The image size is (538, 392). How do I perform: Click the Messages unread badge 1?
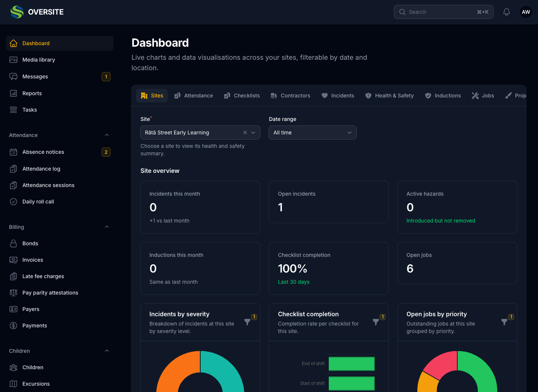106,77
